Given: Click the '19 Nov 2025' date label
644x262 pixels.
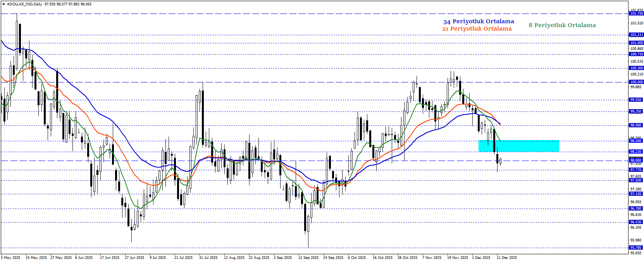Looking at the screenshot, I should click(x=457, y=258).
